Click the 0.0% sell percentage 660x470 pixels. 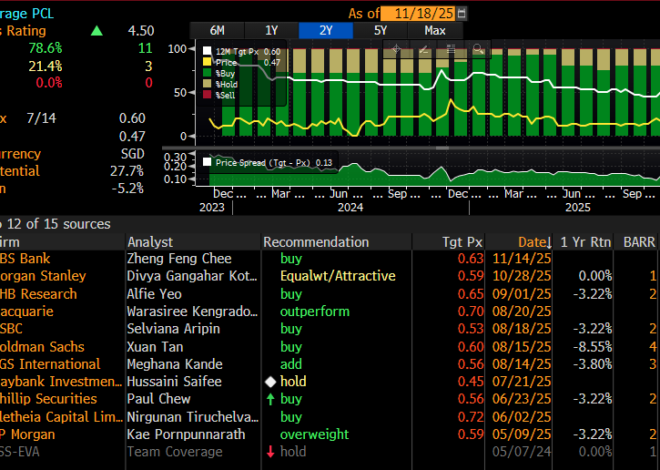tap(49, 83)
